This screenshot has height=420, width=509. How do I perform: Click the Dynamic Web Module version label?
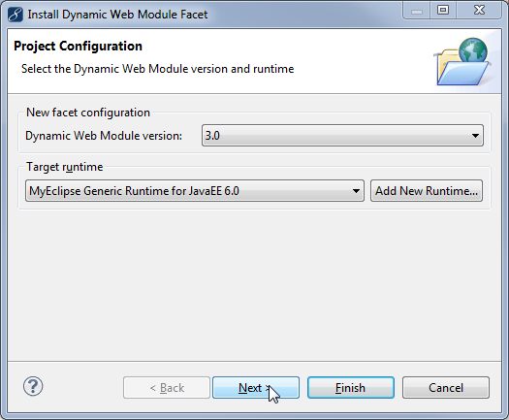(104, 136)
